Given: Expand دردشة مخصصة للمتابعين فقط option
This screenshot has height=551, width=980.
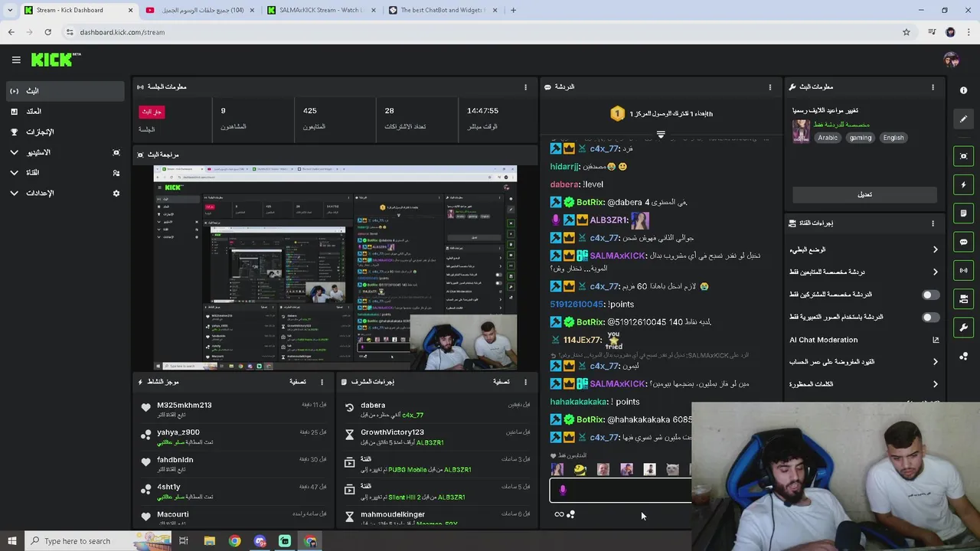Looking at the screenshot, I should tap(935, 272).
